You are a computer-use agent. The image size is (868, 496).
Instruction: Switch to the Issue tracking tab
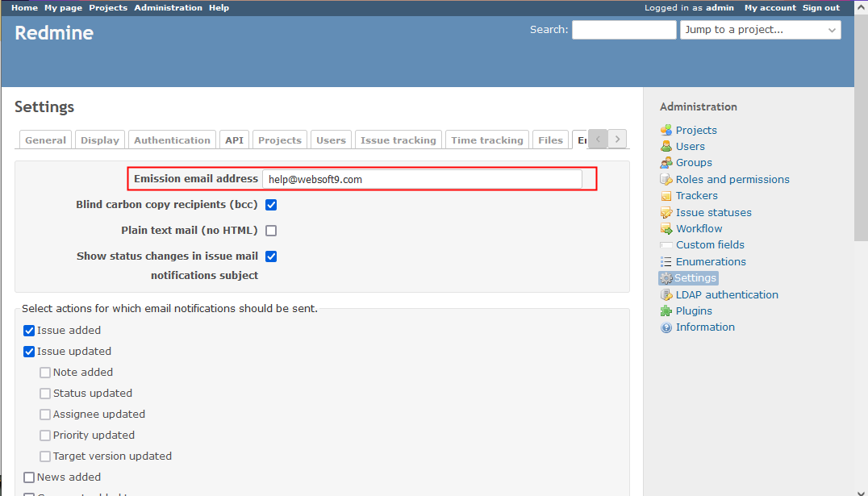(x=399, y=140)
